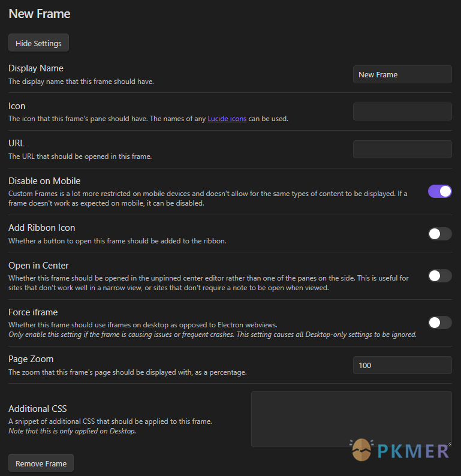Viewport: 461px width, 476px height.
Task: Click the PKMER watermark text
Action: coord(413,451)
